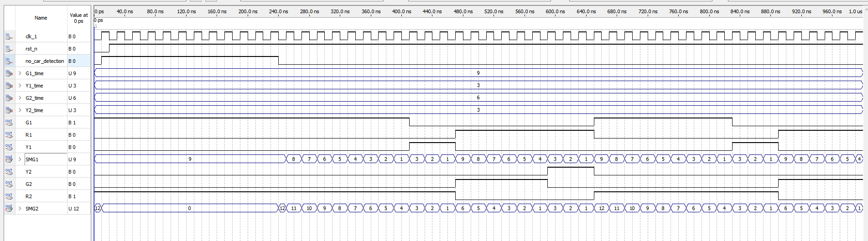Click the input pin icon for rst_n
This screenshot has width=868, height=241.
point(9,48)
